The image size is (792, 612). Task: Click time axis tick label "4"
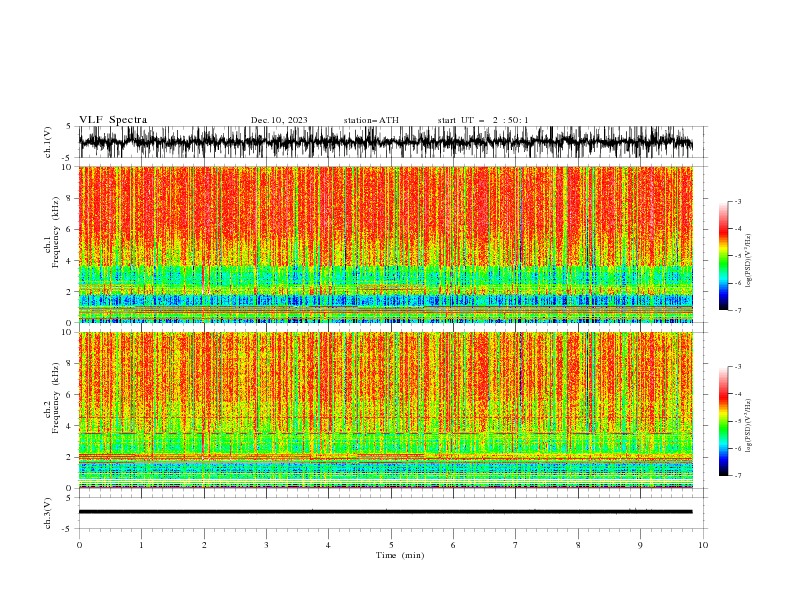click(328, 545)
